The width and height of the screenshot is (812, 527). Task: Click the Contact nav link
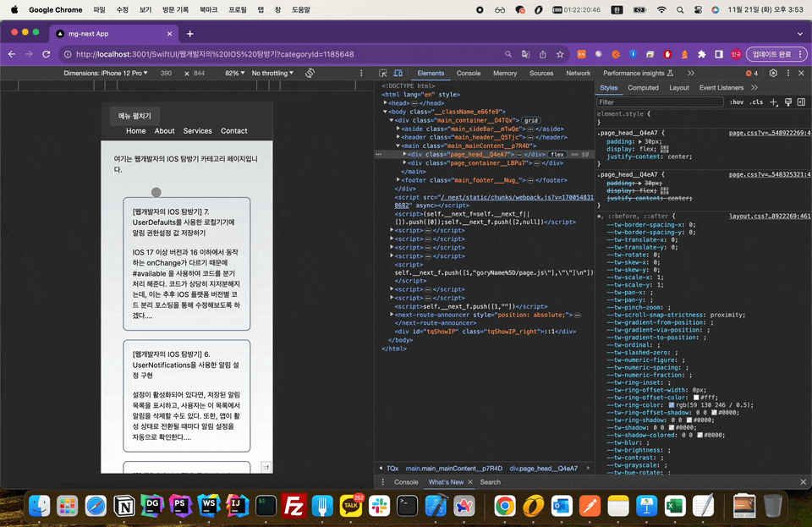233,131
